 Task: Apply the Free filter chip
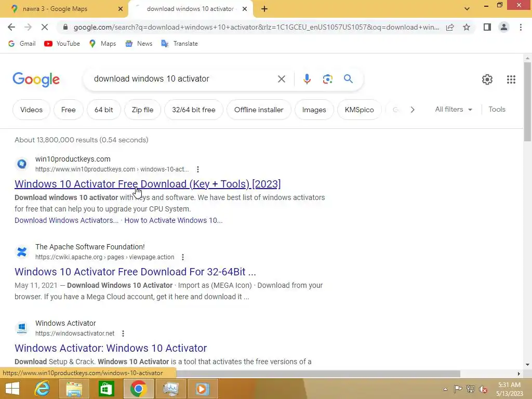[69, 110]
